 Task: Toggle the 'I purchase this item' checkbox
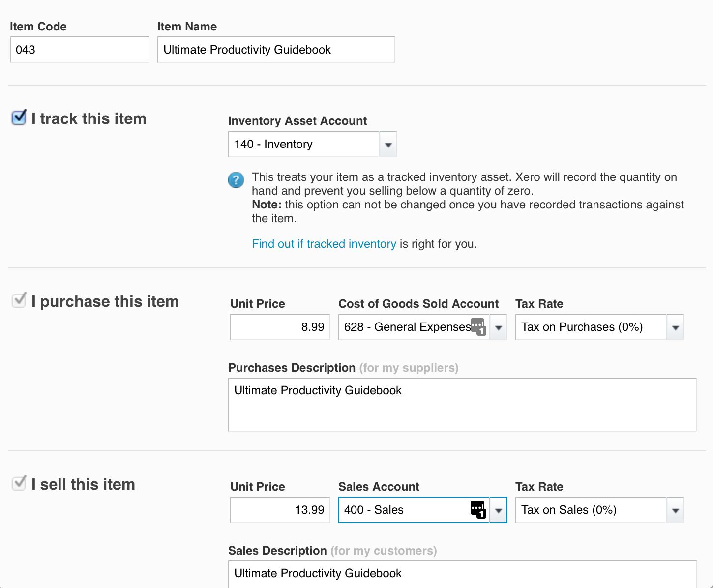coord(19,300)
